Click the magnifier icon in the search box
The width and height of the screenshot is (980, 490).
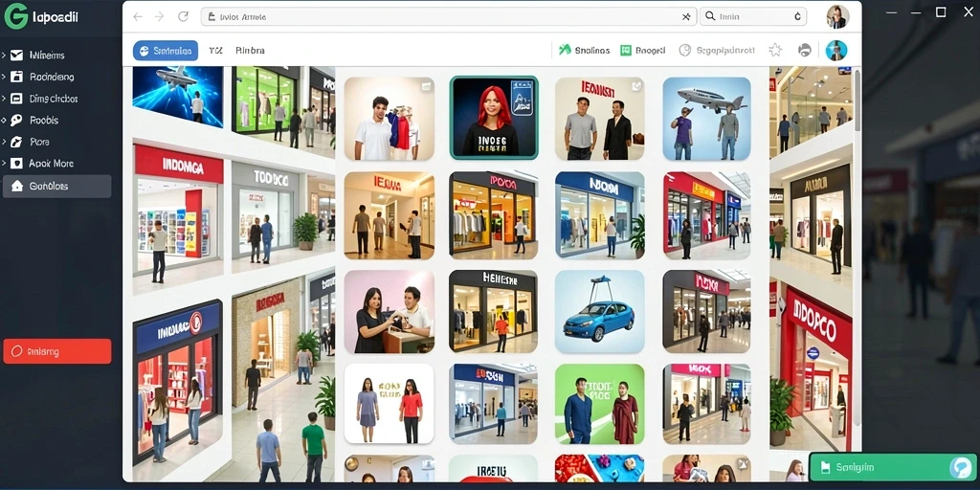710,17
